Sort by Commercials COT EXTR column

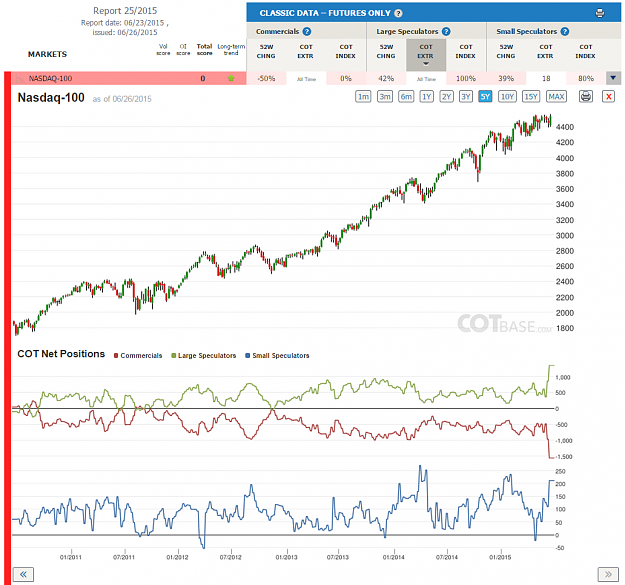point(306,52)
